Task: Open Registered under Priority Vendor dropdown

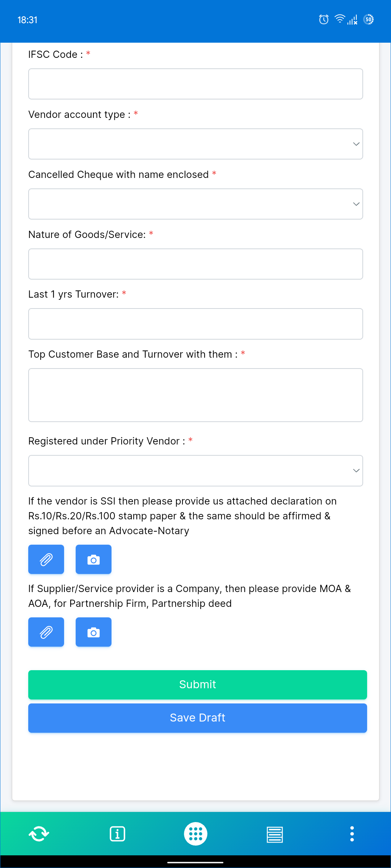Action: click(195, 471)
